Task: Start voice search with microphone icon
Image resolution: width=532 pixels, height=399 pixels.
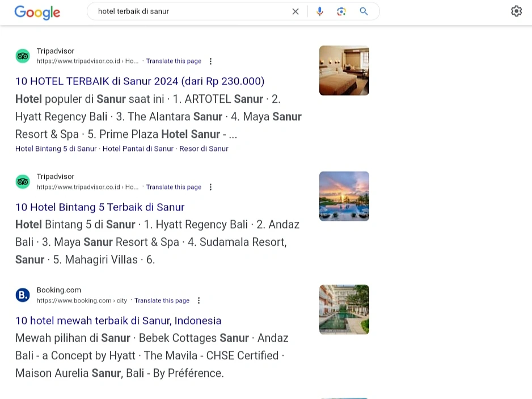Action: click(320, 11)
